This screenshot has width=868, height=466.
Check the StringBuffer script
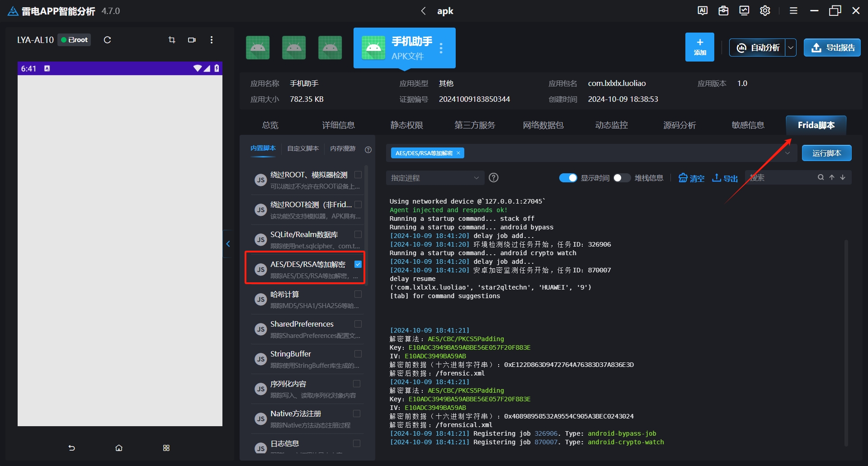click(x=358, y=354)
